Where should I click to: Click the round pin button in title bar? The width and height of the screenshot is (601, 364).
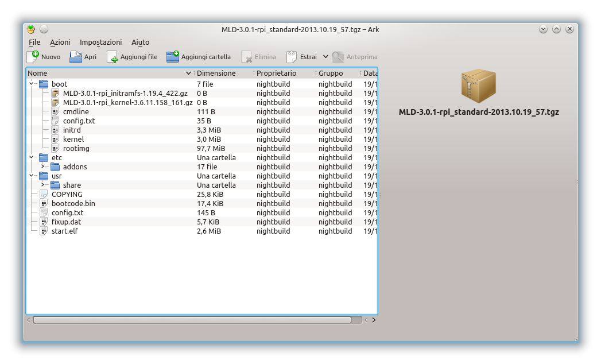coord(44,29)
